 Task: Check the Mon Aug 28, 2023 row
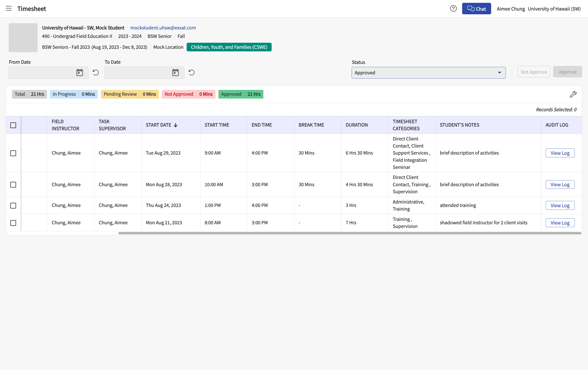point(13,185)
